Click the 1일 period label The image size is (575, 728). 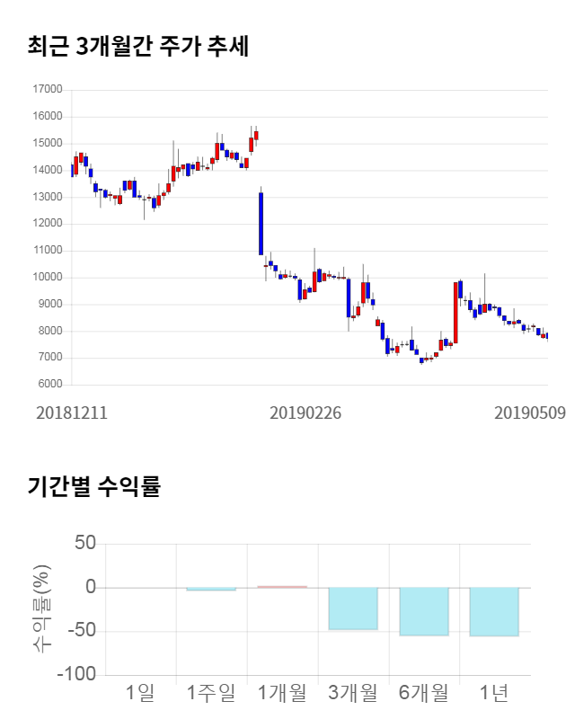pos(141,693)
